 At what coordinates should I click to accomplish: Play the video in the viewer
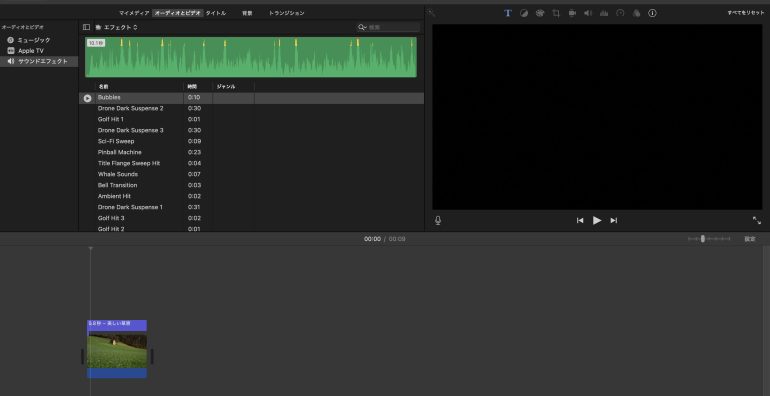(597, 221)
